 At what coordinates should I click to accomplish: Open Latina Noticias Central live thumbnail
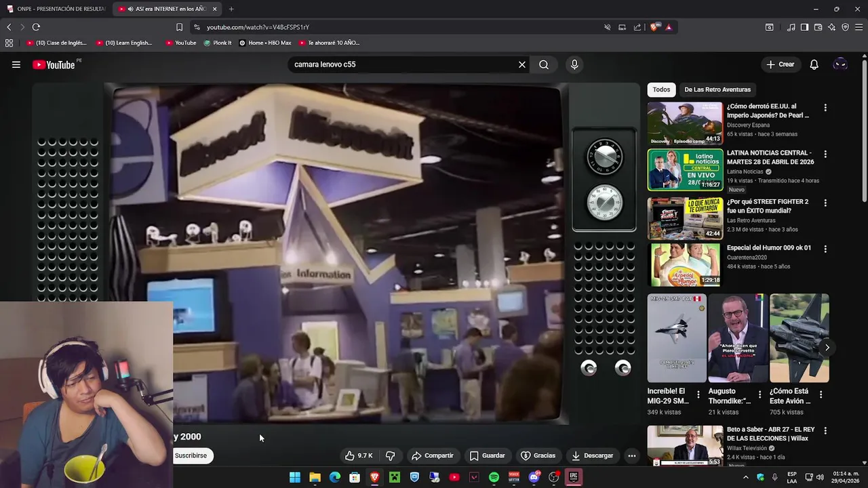point(685,170)
